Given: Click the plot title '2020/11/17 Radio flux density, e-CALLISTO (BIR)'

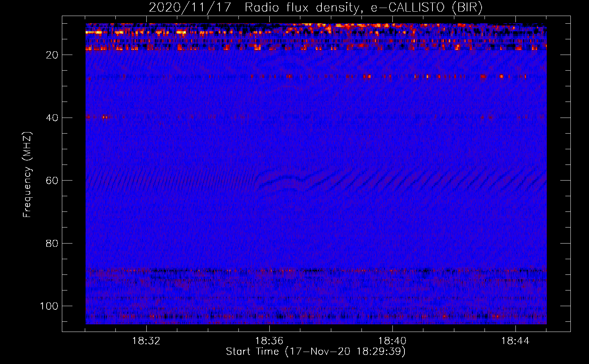Looking at the screenshot, I should coord(316,8).
